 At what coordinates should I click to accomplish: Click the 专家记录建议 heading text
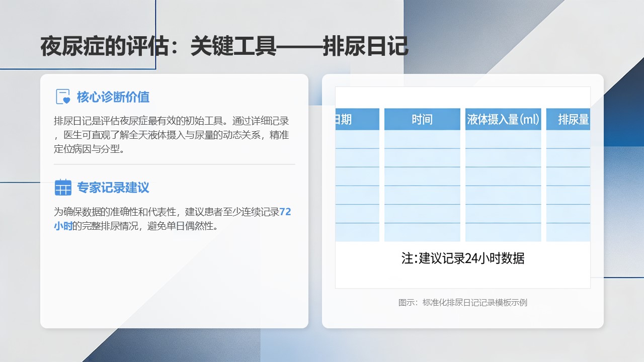pos(113,188)
